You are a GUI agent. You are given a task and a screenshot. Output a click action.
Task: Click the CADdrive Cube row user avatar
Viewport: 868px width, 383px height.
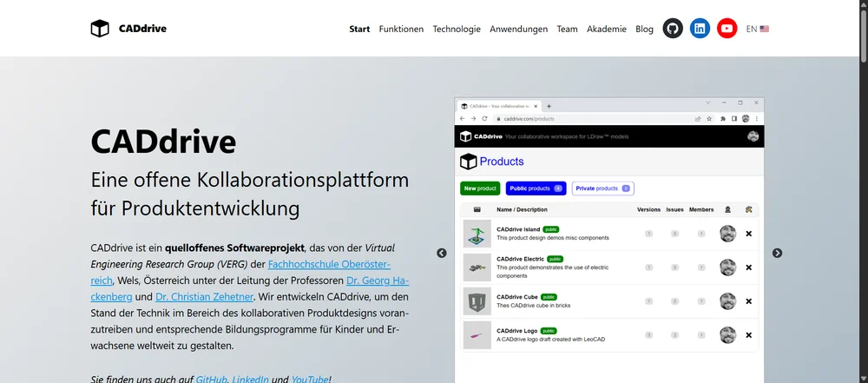tap(728, 301)
